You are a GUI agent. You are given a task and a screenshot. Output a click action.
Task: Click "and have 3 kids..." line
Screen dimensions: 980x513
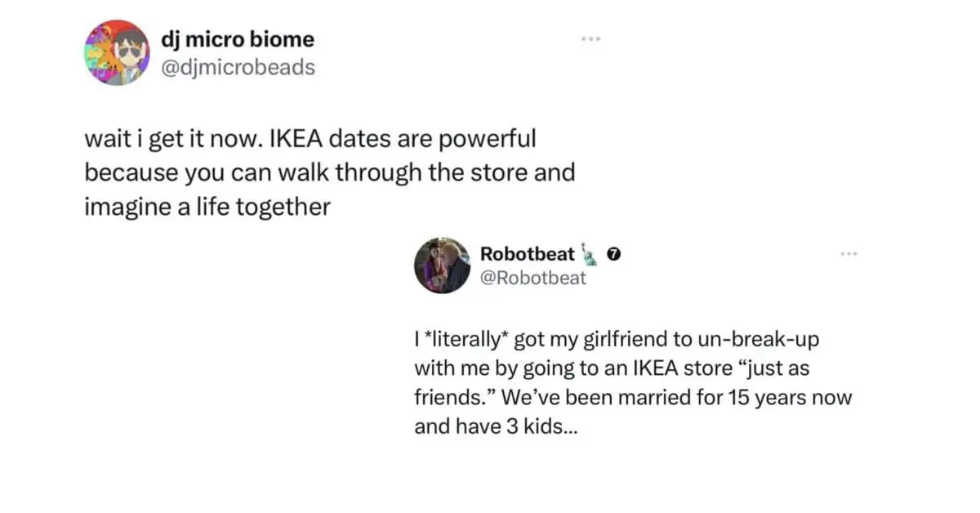tap(496, 426)
